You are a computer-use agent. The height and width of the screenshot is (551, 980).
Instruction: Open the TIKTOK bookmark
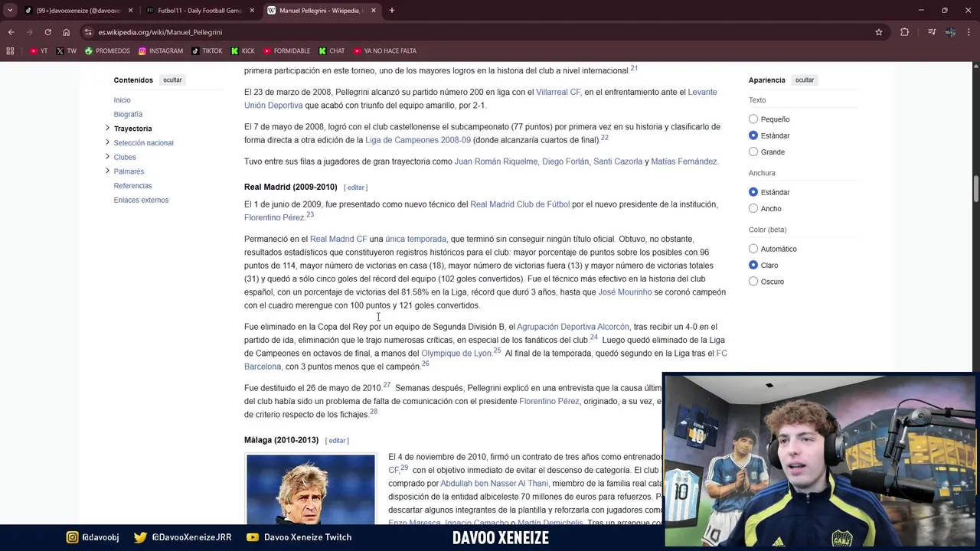coord(207,51)
